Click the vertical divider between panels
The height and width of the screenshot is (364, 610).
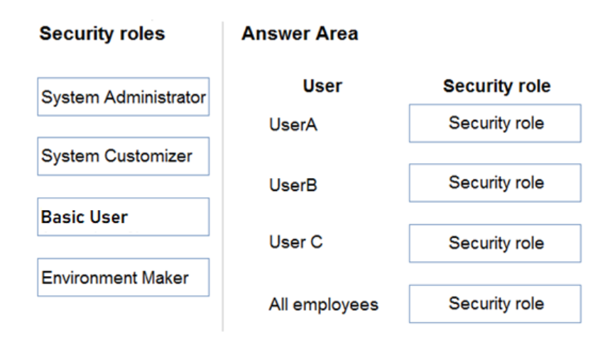click(x=223, y=176)
